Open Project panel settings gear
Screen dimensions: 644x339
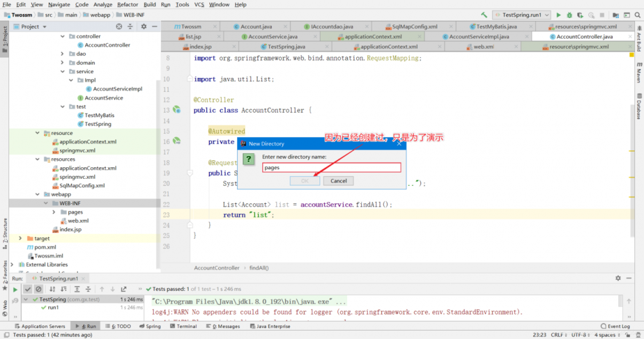(x=144, y=26)
